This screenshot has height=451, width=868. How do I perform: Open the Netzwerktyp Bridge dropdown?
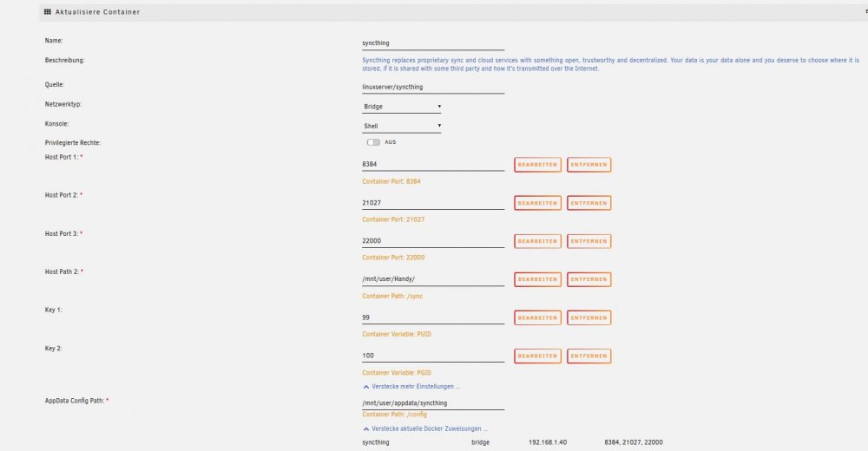pos(401,107)
